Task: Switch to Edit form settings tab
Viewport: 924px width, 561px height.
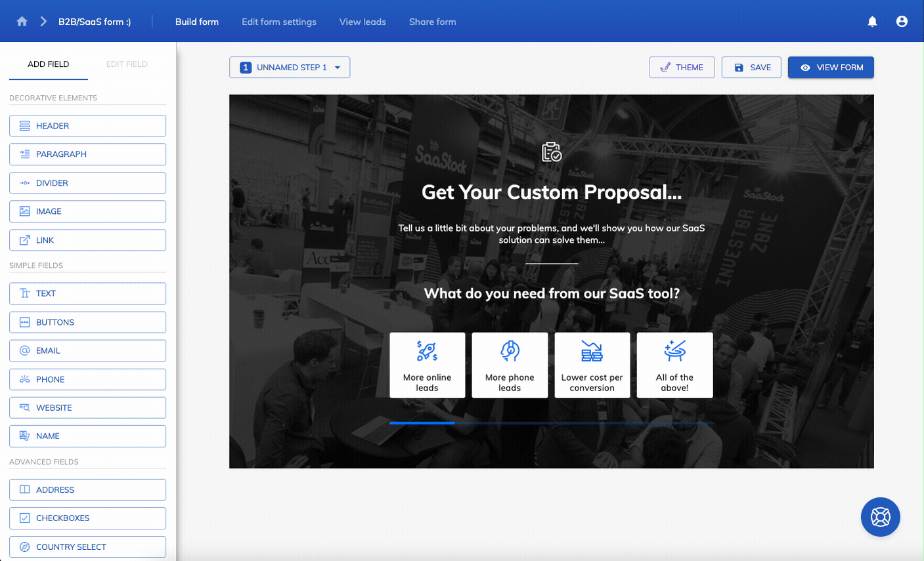Action: pyautogui.click(x=278, y=22)
